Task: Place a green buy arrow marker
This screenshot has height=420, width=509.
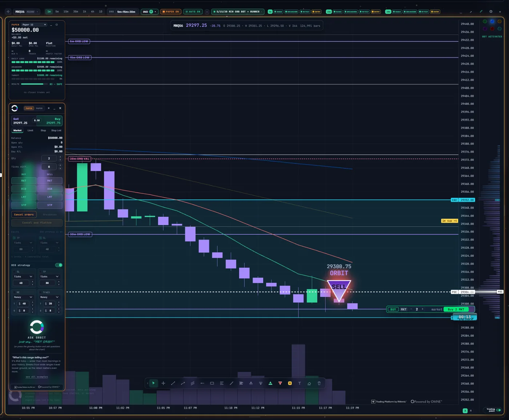Action: [x=270, y=383]
